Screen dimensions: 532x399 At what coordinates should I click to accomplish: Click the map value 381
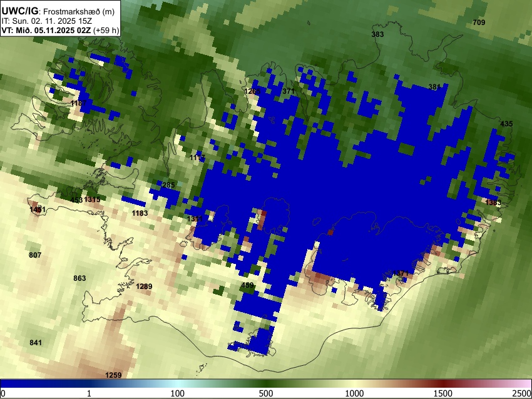tap(434, 87)
